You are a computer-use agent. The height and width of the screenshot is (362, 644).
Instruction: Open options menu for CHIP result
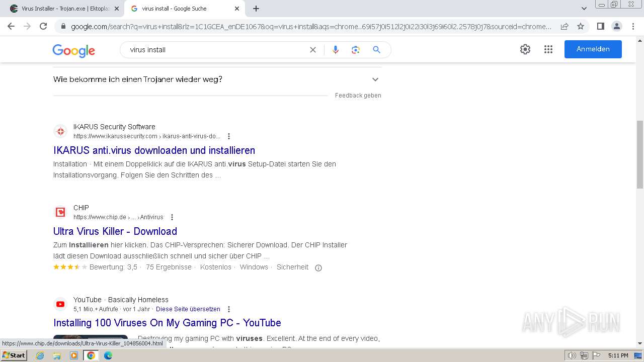click(172, 217)
